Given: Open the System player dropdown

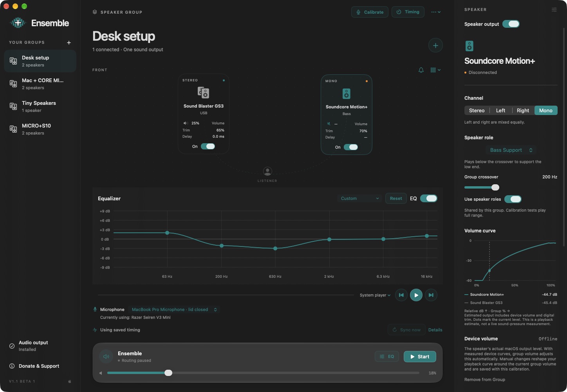Looking at the screenshot, I should [x=375, y=295].
